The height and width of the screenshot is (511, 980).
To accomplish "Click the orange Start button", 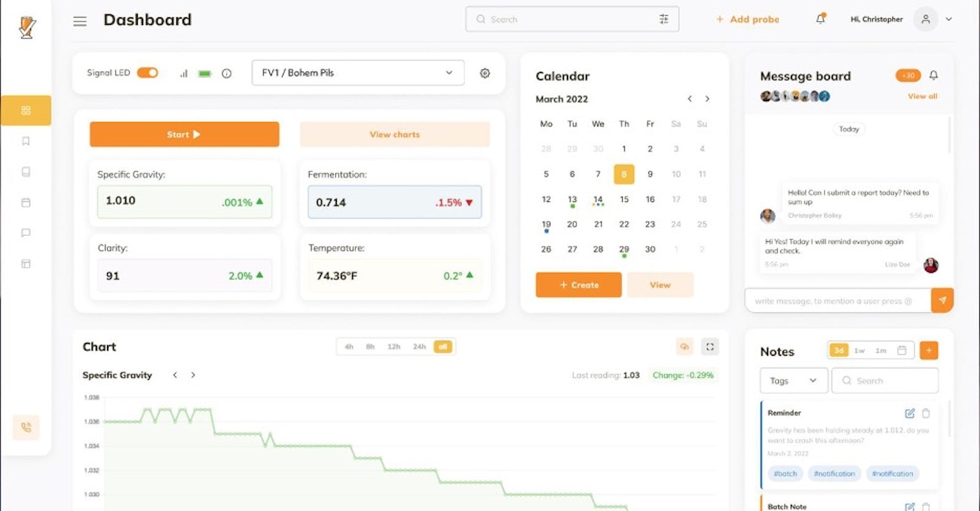I will tap(184, 134).
